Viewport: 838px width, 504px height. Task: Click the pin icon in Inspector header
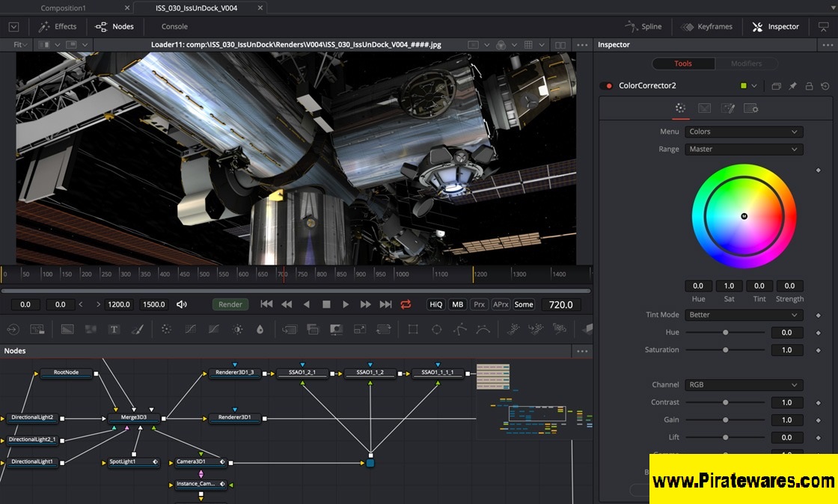(x=792, y=86)
